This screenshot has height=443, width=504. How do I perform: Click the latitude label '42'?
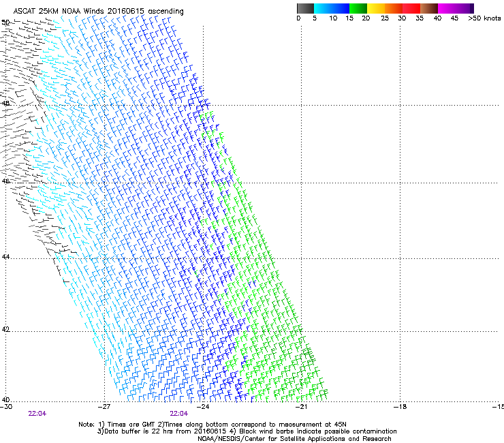pyautogui.click(x=5, y=329)
